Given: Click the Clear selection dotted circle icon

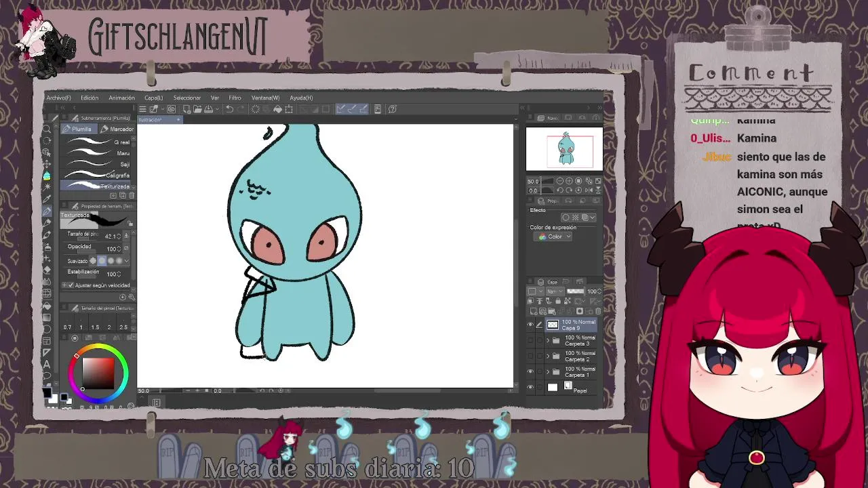Looking at the screenshot, I should coord(256,109).
